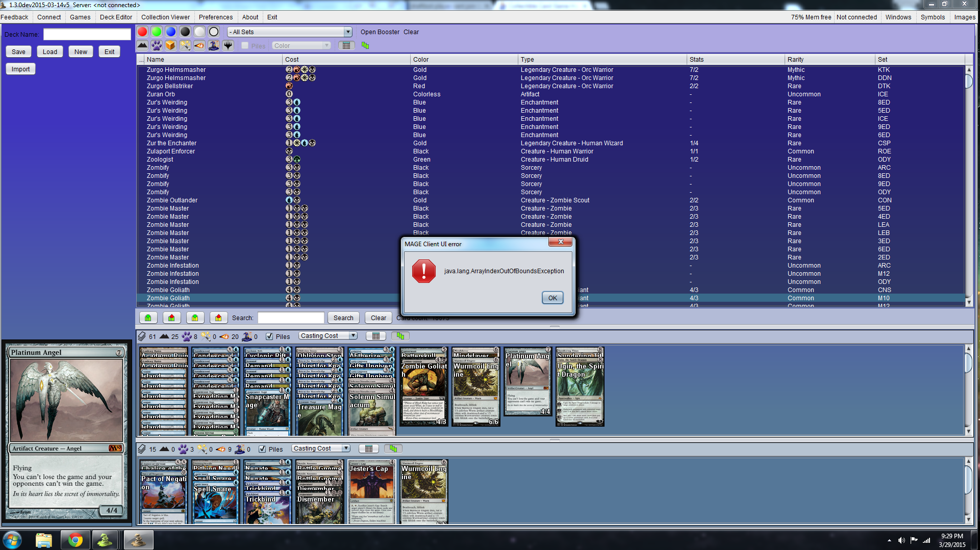980x550 pixels.
Task: Toggle the blue mana color filter
Action: pos(171,32)
